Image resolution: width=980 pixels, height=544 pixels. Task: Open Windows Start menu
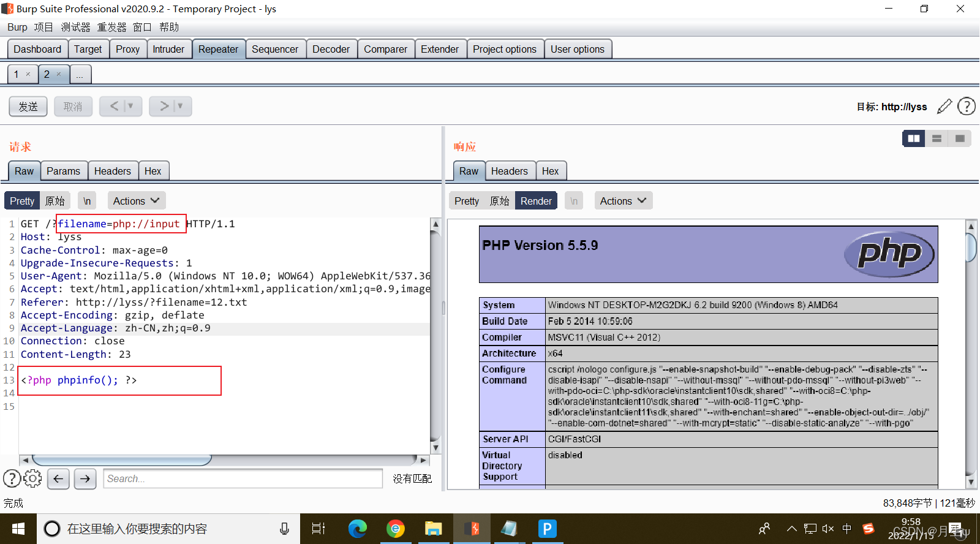tap(18, 529)
